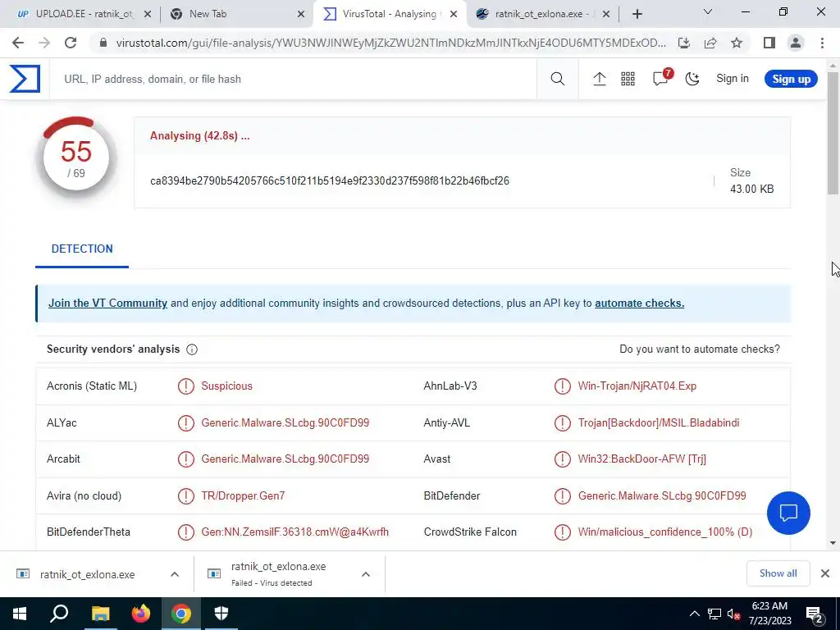
Task: Open notifications icon with 7 badge
Action: click(662, 78)
